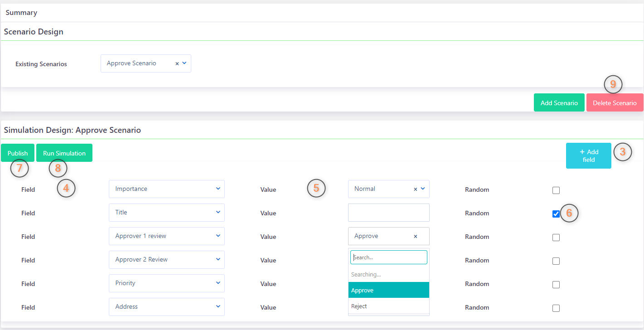Click the Simulation Design: Approve Scenario heading
This screenshot has width=644, height=330.
click(73, 131)
